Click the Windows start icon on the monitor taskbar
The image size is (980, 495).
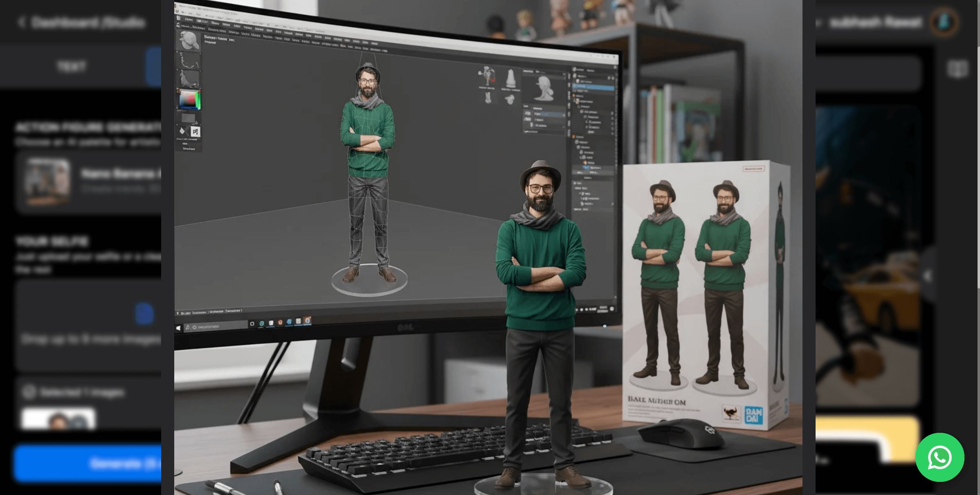click(x=178, y=328)
